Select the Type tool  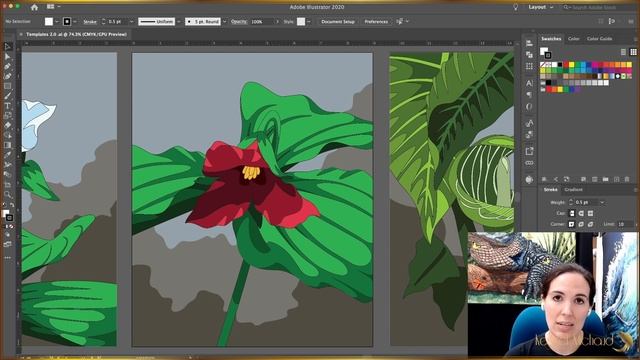[x=7, y=106]
